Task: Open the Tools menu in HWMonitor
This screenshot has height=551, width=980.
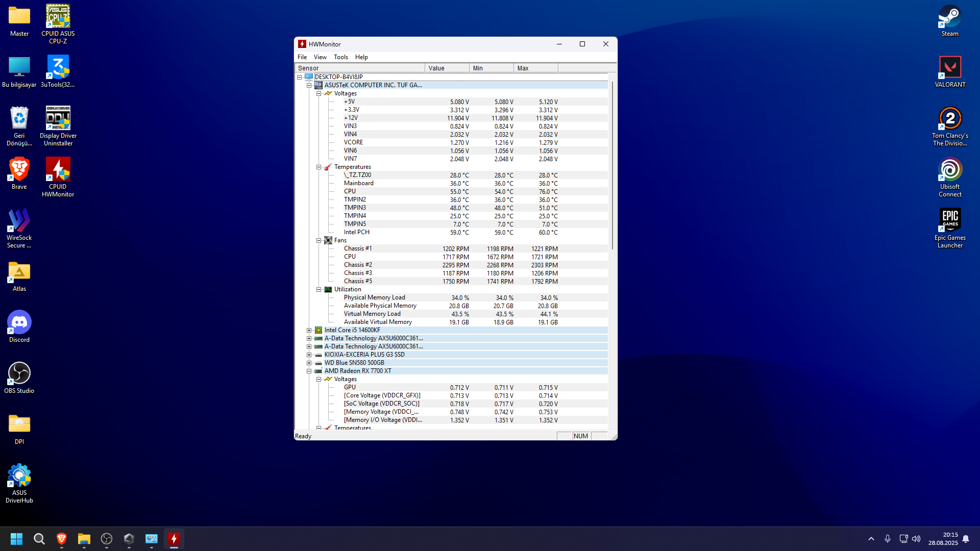Action: click(x=341, y=57)
